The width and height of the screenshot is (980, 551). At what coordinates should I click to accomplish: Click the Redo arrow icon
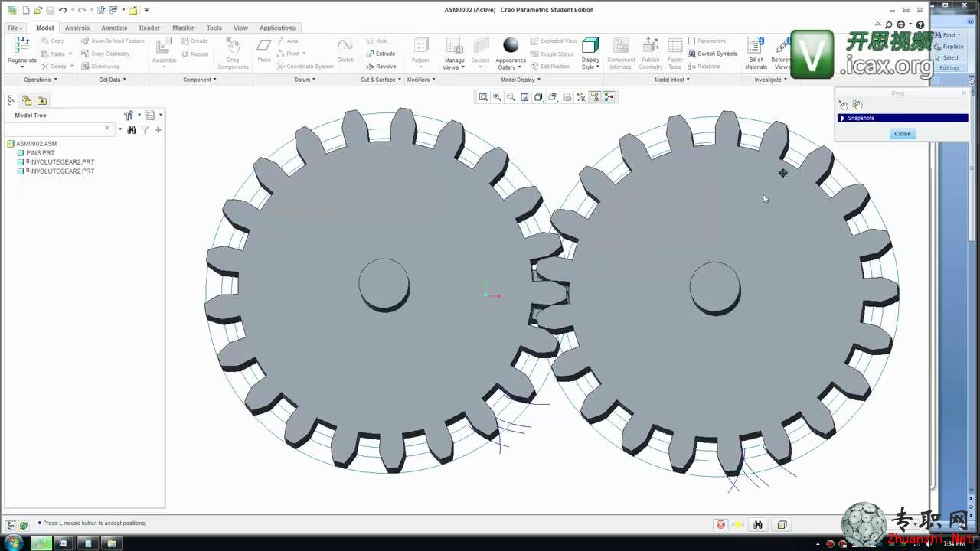81,10
